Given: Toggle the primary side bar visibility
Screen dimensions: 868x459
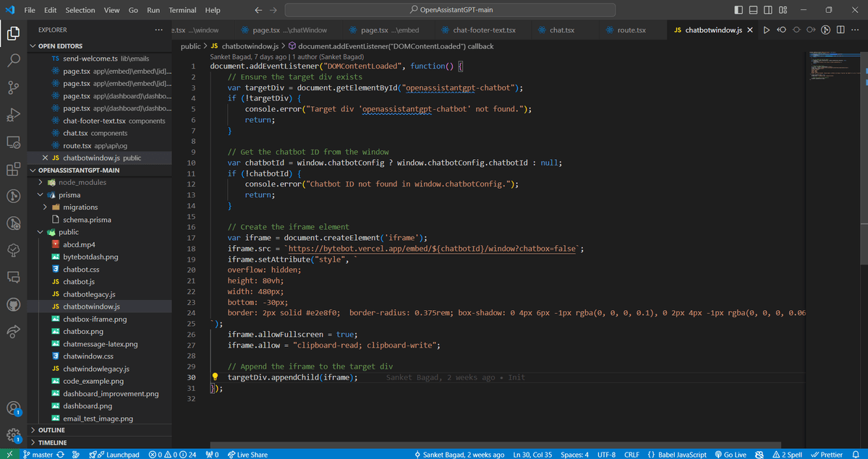Looking at the screenshot, I should click(737, 9).
